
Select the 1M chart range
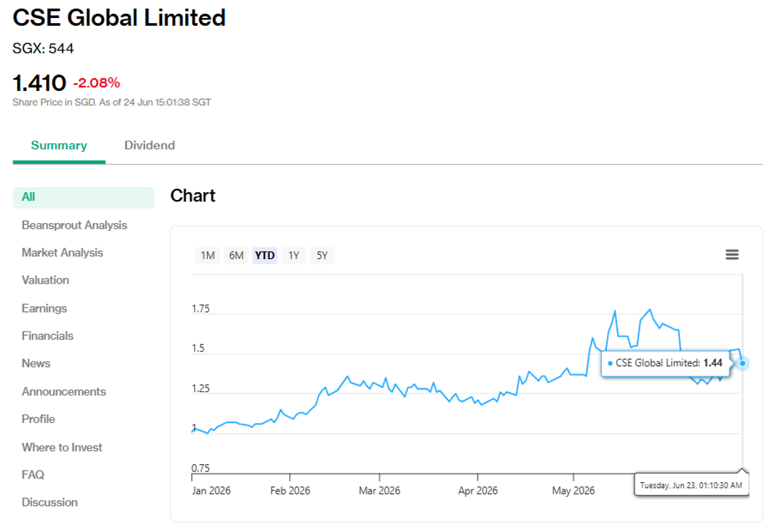coord(207,256)
